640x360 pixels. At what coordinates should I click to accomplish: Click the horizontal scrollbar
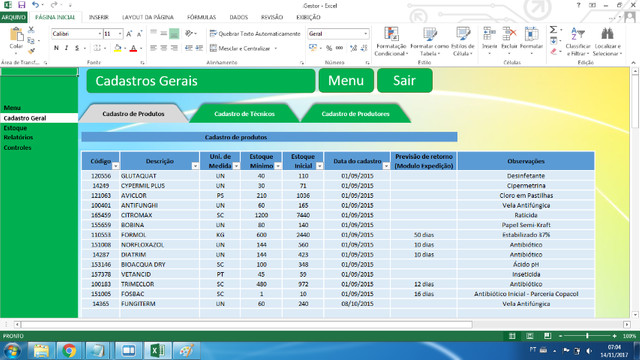pyautogui.click(x=247, y=324)
